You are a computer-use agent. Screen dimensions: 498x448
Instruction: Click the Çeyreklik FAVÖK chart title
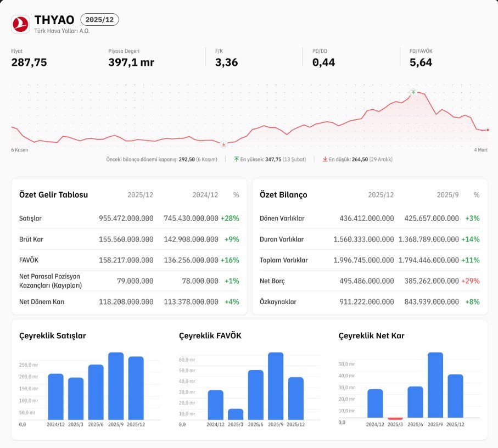coord(210,336)
